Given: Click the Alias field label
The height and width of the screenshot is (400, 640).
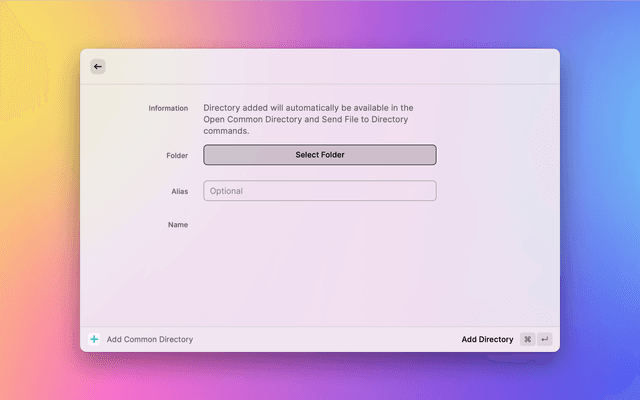Looking at the screenshot, I should 179,191.
